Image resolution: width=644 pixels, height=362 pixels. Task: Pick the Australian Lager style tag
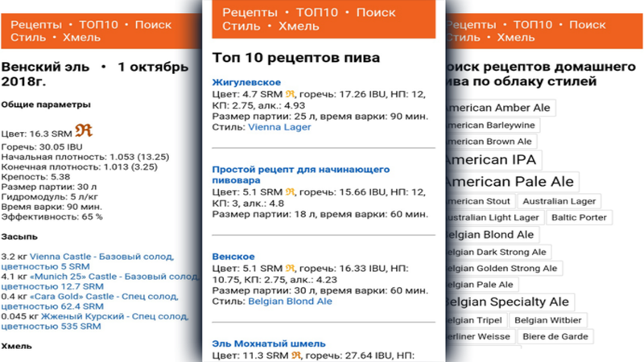(x=559, y=201)
